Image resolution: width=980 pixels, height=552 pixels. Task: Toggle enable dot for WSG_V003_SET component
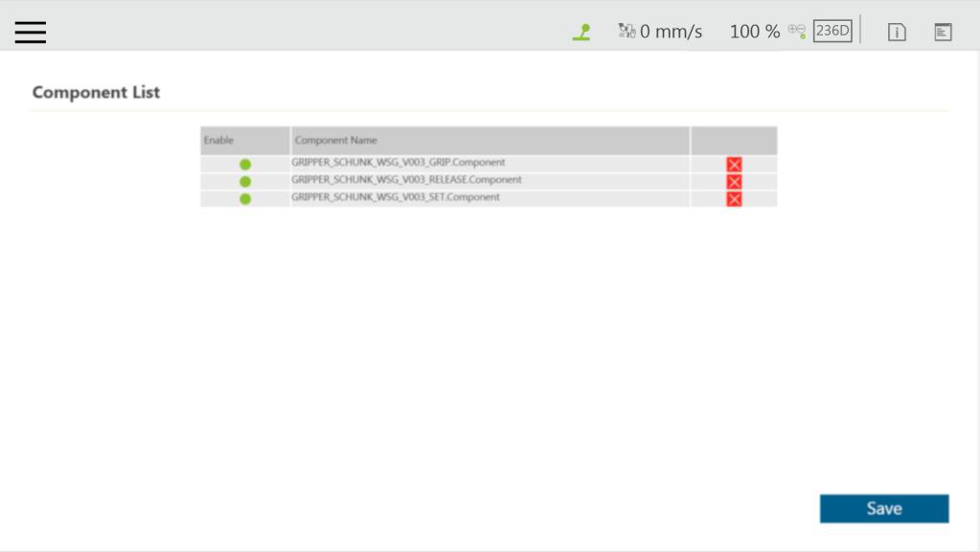(x=245, y=198)
